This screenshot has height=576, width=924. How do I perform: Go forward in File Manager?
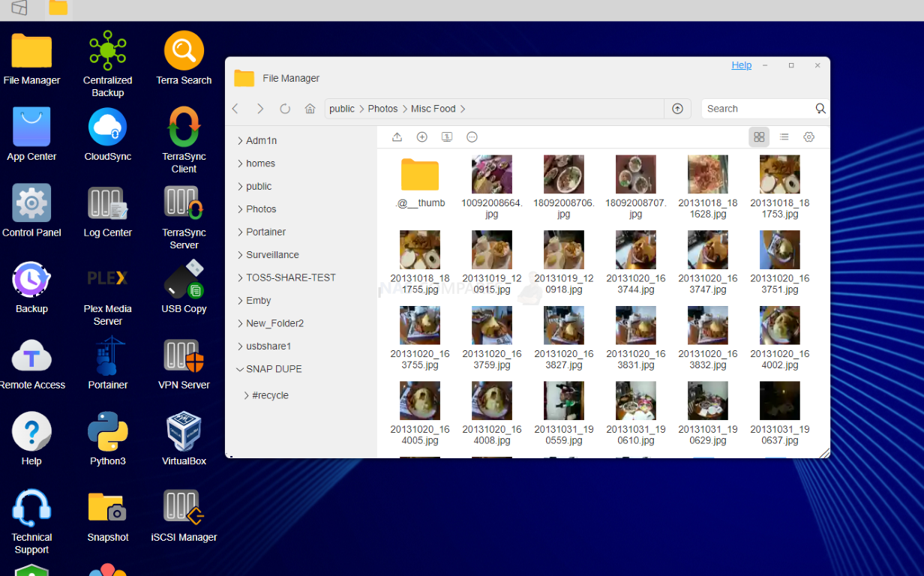260,109
